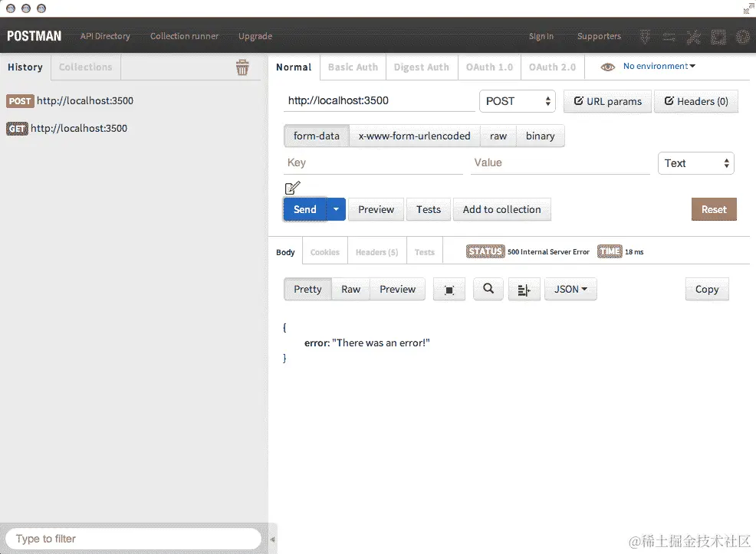Click the edit icon below the Key field
This screenshot has width=756, height=554.
pyautogui.click(x=293, y=188)
